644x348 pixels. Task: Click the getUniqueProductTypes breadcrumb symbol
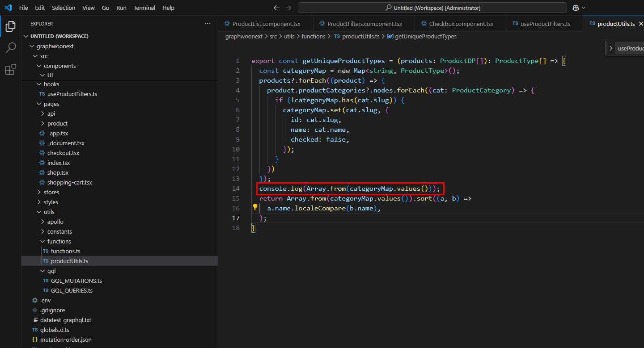tap(425, 36)
